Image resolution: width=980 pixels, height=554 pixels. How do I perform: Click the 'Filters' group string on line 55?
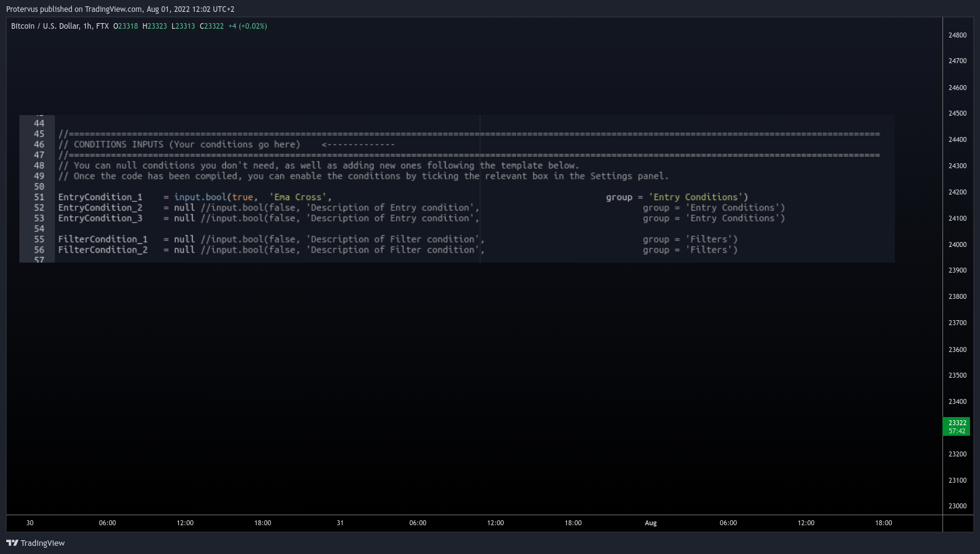pos(709,239)
